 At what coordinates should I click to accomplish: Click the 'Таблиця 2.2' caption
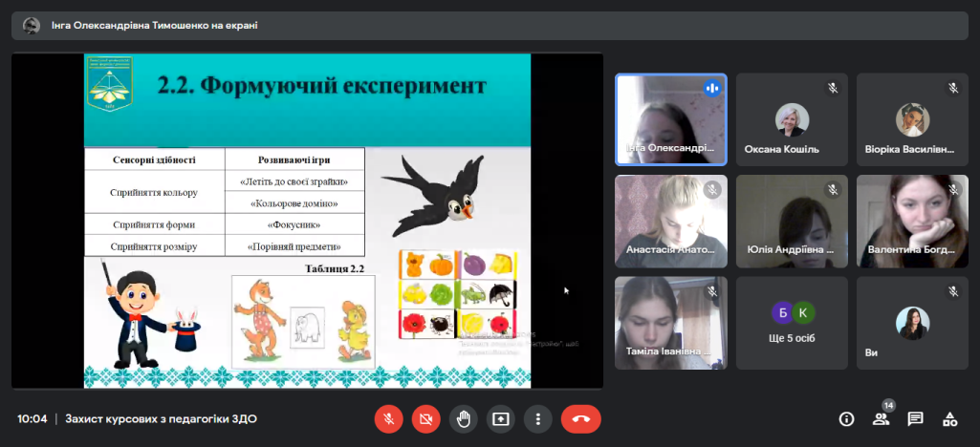point(335,269)
